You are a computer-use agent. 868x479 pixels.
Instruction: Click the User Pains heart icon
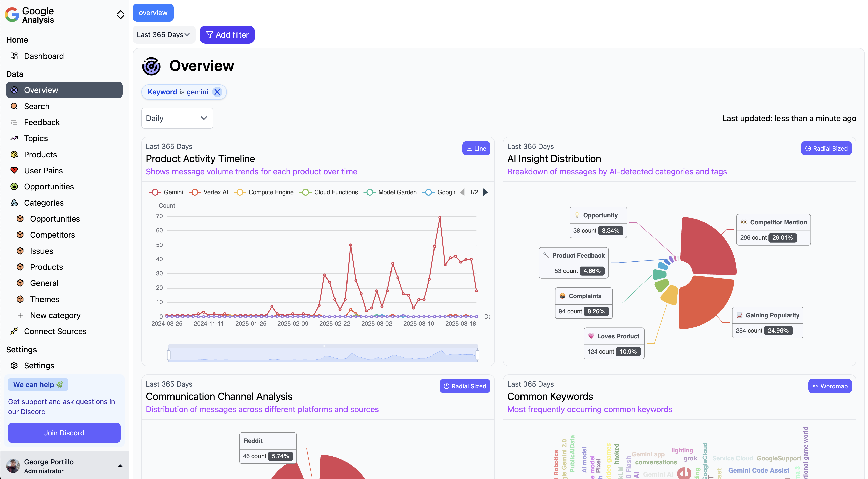pos(14,170)
